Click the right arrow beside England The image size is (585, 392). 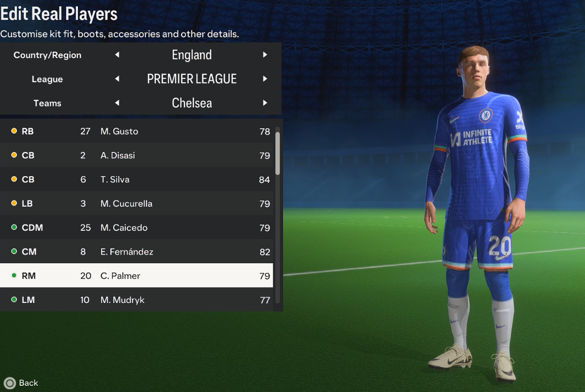click(265, 55)
